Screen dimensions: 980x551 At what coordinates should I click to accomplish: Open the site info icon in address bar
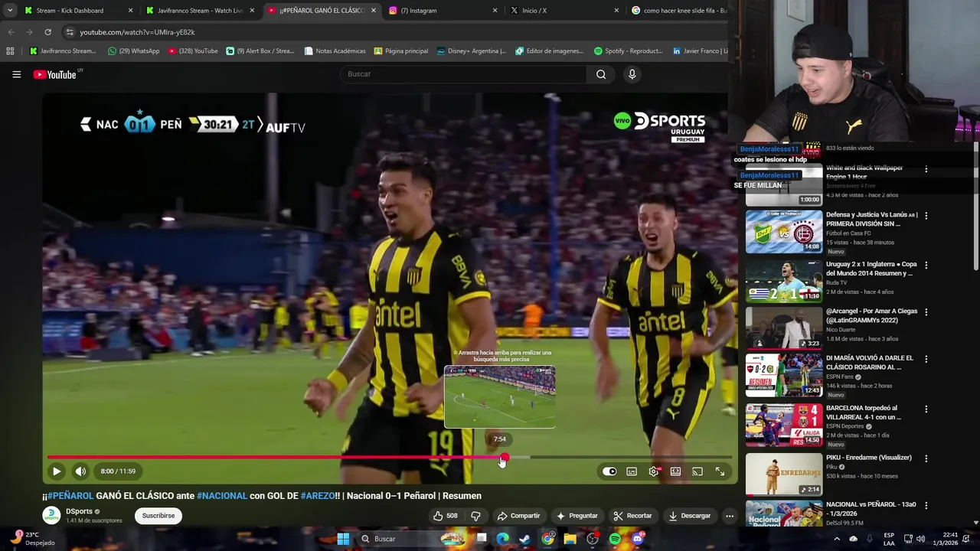point(70,32)
